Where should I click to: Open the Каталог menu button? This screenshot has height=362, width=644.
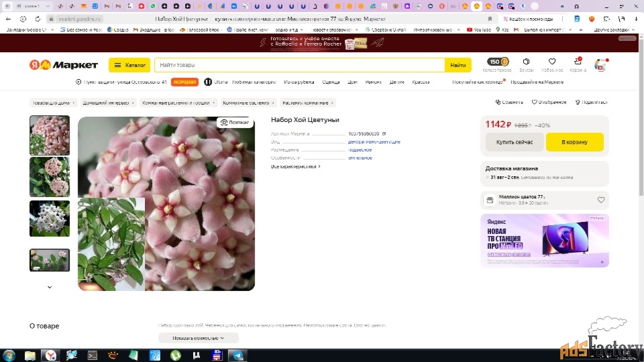pos(129,65)
